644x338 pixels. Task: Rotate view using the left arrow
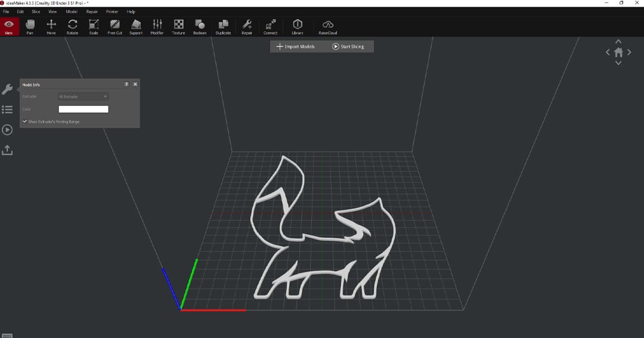click(x=608, y=52)
